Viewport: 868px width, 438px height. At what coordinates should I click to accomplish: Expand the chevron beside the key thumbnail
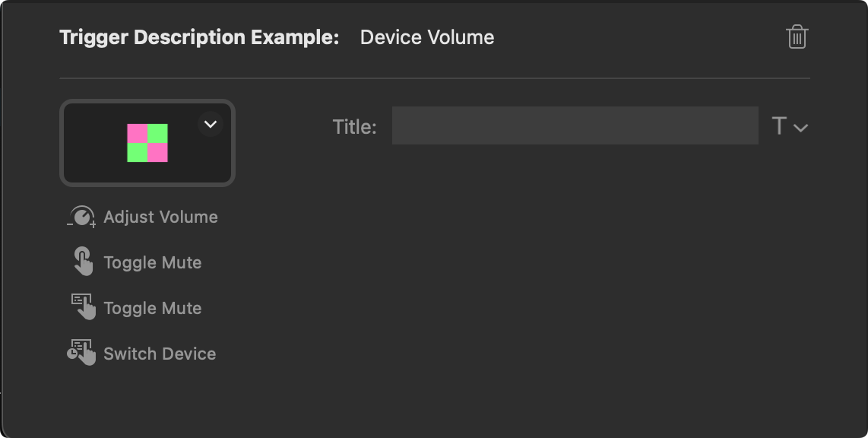pyautogui.click(x=210, y=124)
